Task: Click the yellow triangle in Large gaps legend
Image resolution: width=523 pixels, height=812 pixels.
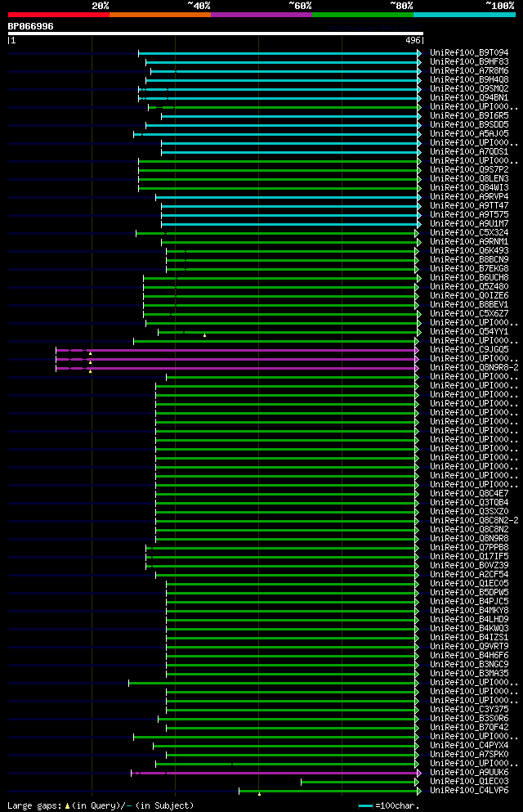Action: coord(67,806)
